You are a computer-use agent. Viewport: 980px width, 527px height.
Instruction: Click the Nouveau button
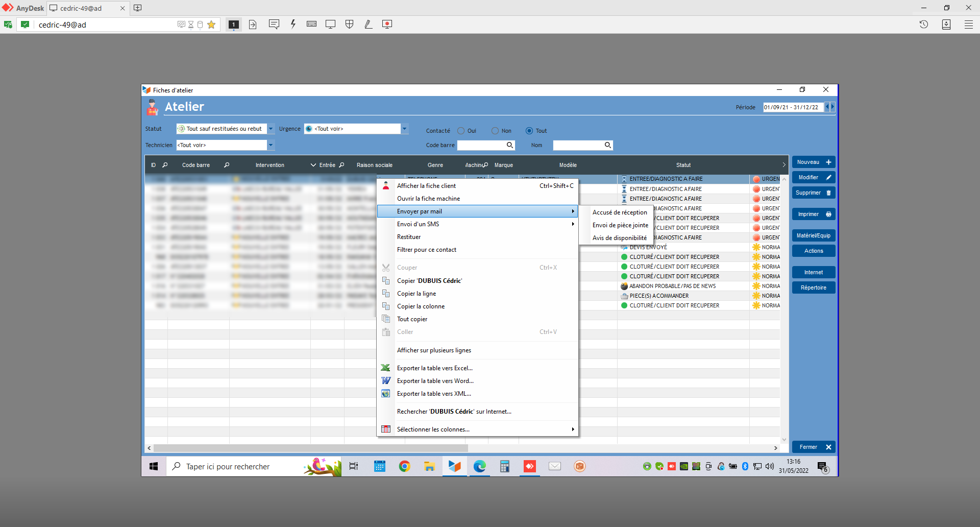coord(813,162)
